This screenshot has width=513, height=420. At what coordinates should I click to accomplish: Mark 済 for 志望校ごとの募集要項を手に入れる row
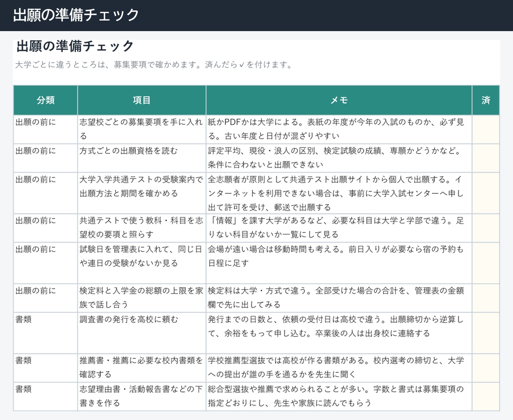tap(486, 129)
